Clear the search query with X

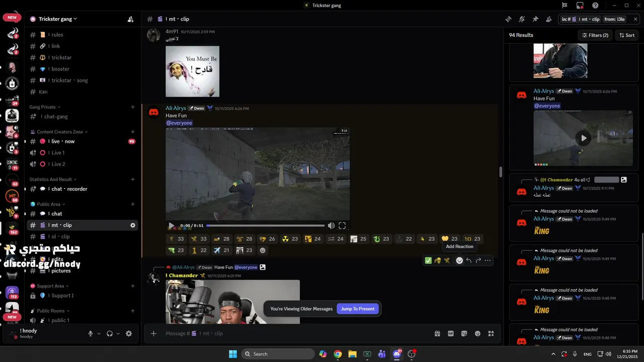(636, 19)
